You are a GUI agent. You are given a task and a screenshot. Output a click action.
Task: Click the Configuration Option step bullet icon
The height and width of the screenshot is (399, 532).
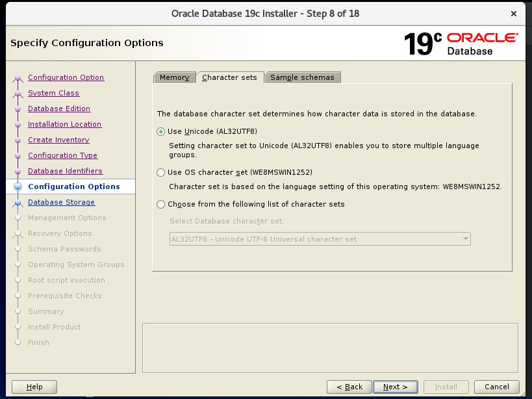coord(18,79)
